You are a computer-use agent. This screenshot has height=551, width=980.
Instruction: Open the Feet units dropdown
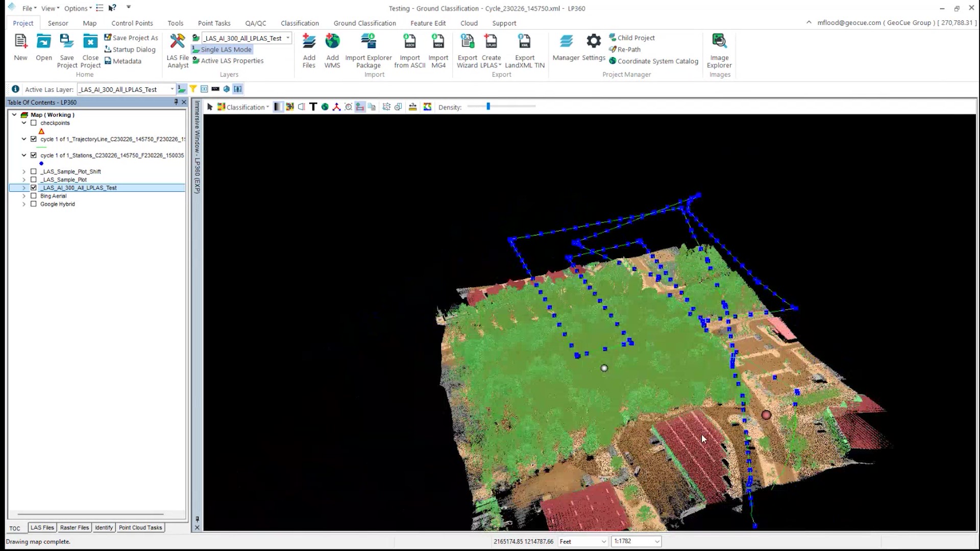coord(603,541)
